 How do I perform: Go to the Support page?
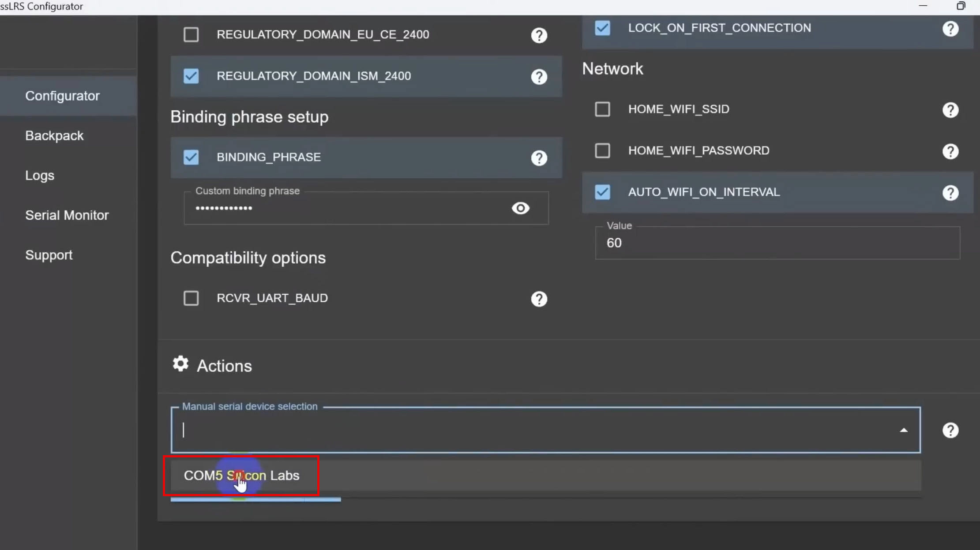tap(49, 255)
